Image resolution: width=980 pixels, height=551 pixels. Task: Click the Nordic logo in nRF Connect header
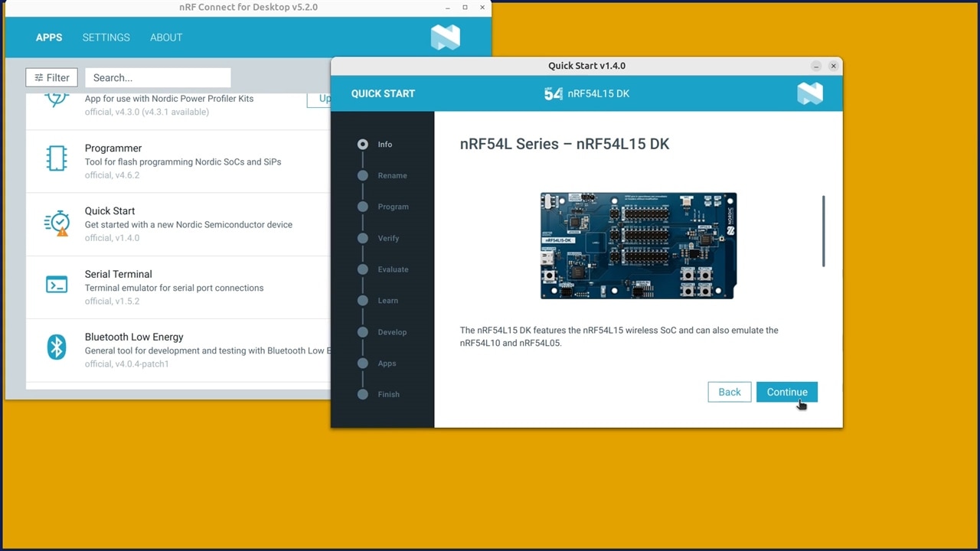click(x=445, y=37)
